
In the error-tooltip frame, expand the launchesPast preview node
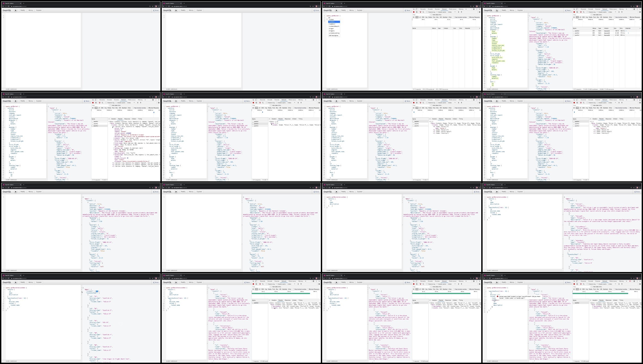593,306
